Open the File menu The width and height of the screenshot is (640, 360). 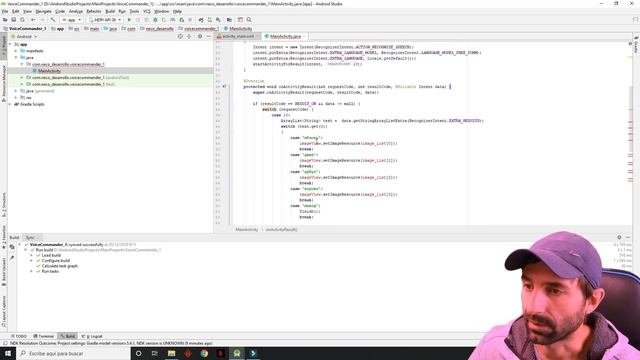pyautogui.click(x=5, y=11)
